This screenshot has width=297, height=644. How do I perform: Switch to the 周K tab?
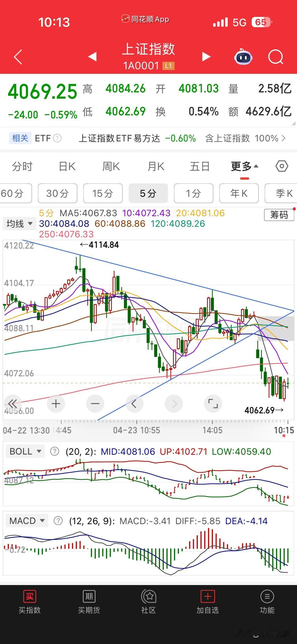click(x=111, y=167)
